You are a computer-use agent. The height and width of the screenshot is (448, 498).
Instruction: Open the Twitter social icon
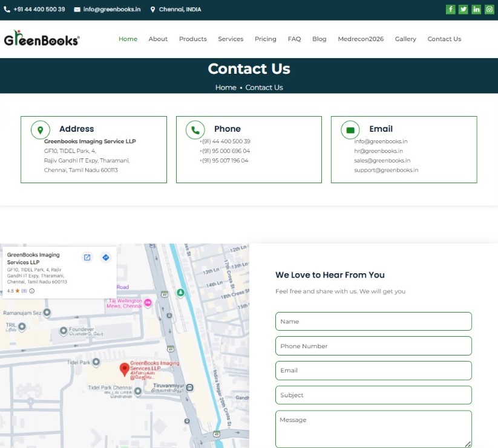click(x=464, y=9)
